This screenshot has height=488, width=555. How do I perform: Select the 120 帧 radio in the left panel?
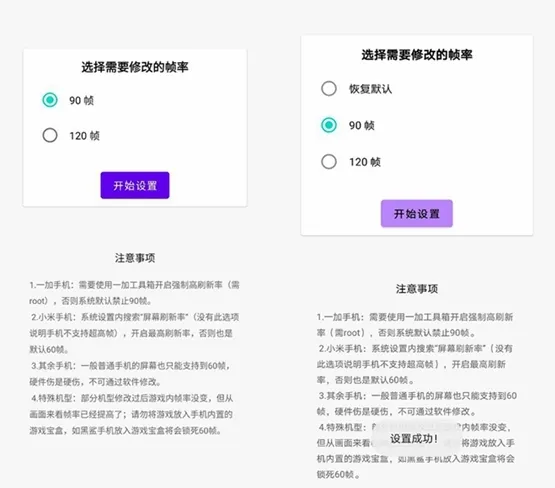click(x=50, y=135)
